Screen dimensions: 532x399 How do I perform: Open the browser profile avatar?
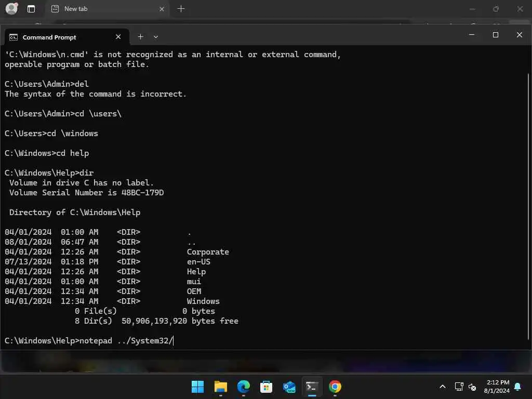[11, 8]
